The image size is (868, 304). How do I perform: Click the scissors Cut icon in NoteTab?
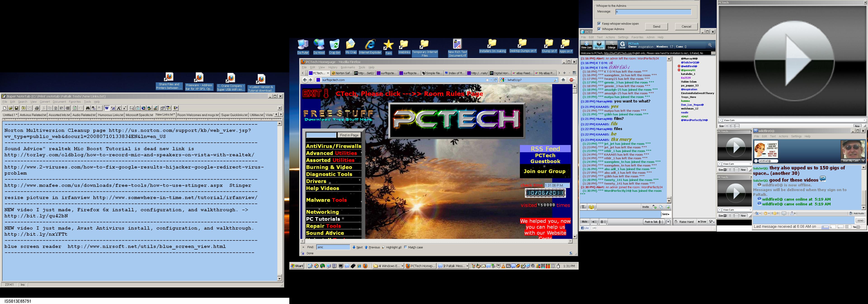tap(44, 108)
